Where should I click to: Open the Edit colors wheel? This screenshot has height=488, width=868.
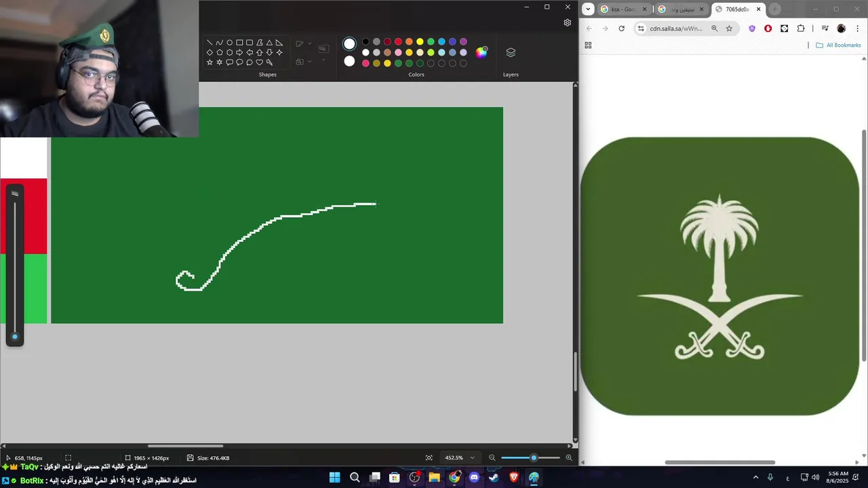[481, 52]
